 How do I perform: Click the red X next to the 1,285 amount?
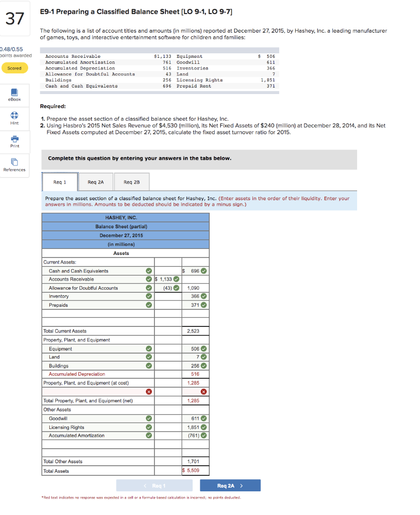(203, 391)
